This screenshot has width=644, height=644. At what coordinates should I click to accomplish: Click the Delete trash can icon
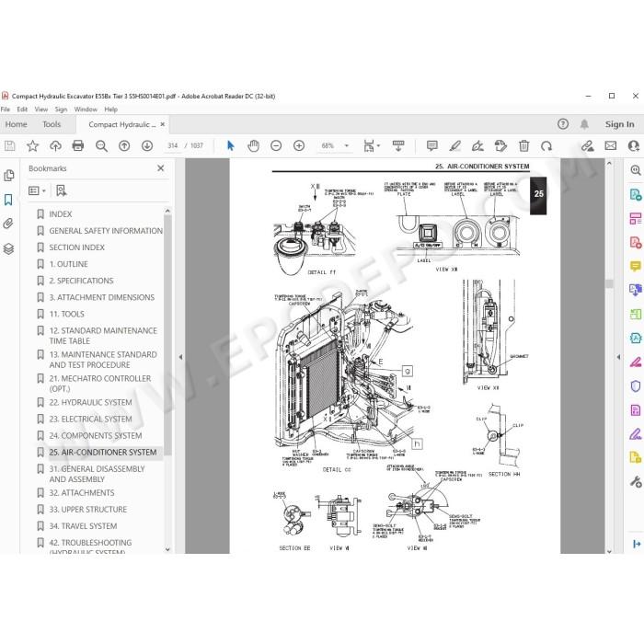click(x=523, y=145)
